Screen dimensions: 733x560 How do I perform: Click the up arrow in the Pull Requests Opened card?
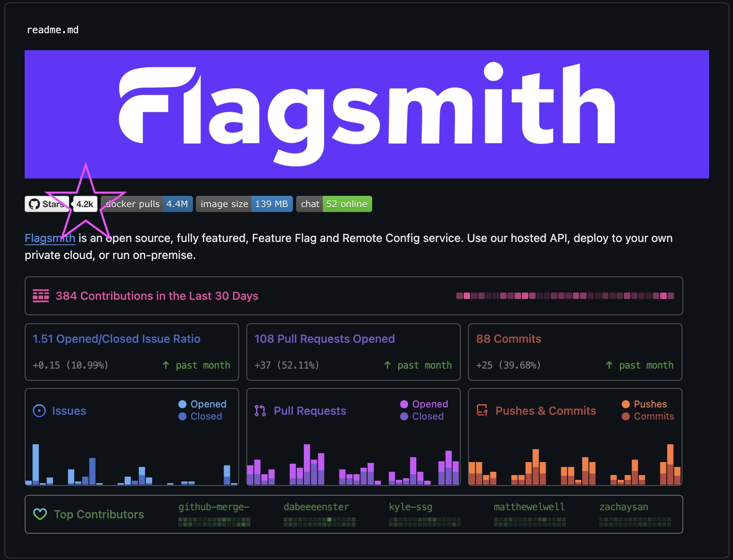[x=388, y=365]
